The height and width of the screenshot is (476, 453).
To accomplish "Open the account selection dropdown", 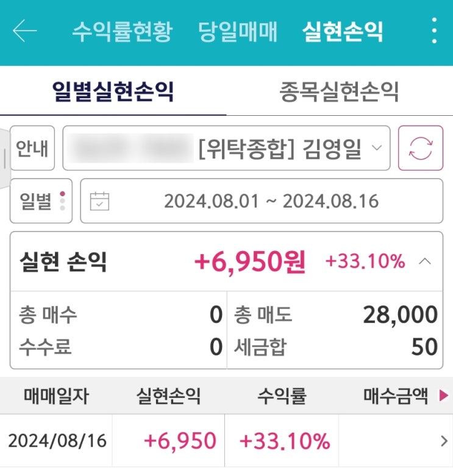I will click(226, 148).
